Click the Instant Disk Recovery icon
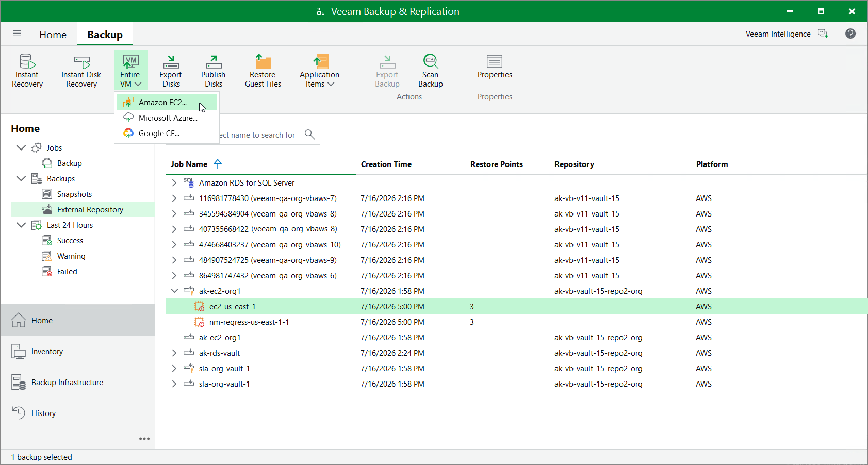 pyautogui.click(x=81, y=62)
